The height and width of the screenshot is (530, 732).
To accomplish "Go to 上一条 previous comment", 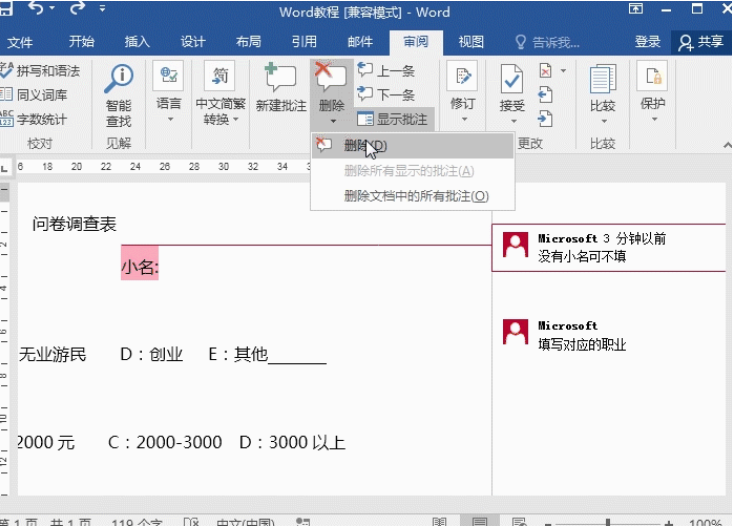I will pos(386,71).
